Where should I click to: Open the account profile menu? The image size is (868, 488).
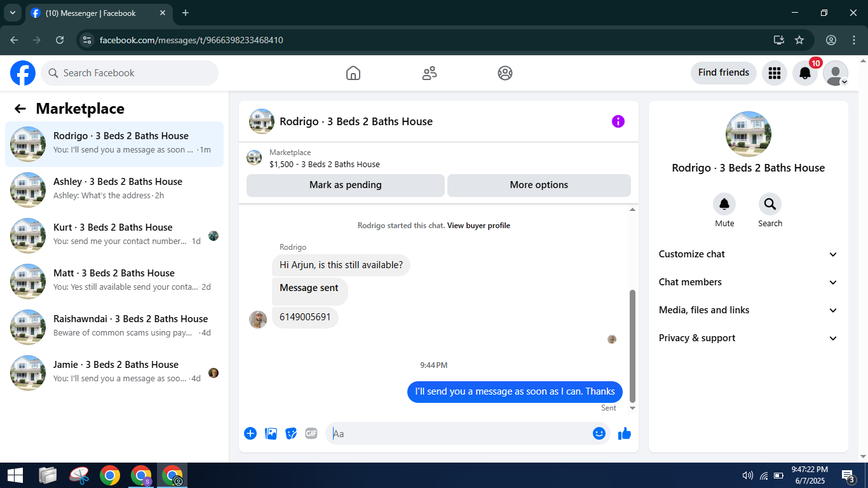[x=836, y=73]
